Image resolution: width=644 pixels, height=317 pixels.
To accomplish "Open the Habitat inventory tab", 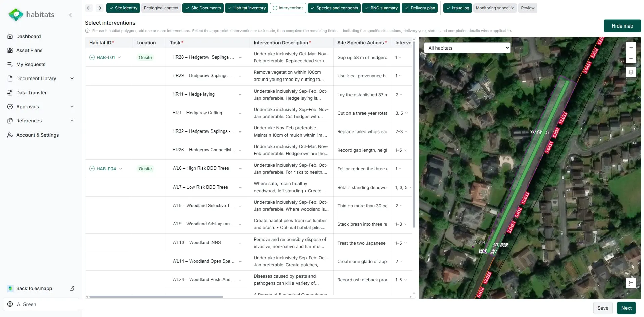I will click(247, 8).
